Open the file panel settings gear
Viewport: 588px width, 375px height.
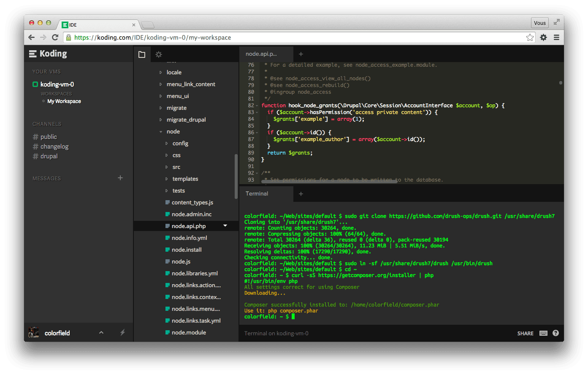(x=159, y=54)
